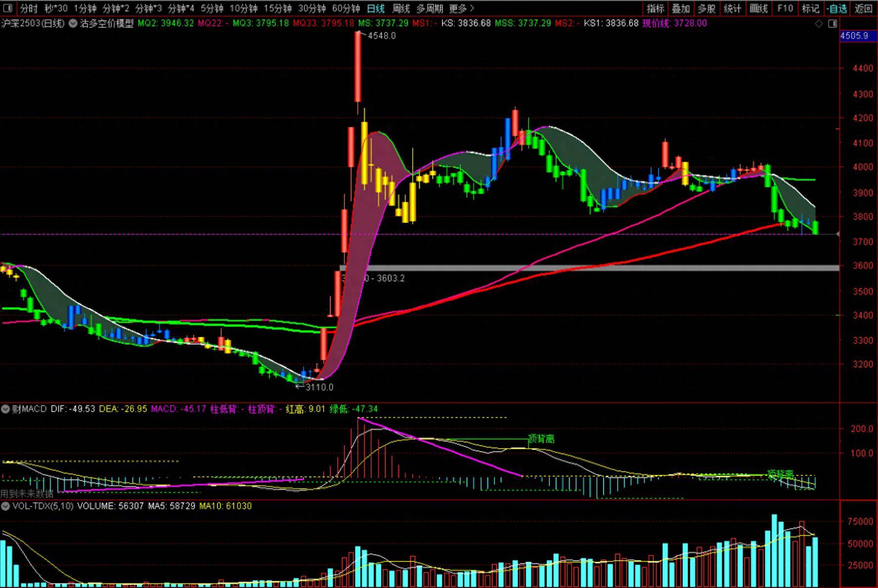Click the 返回 back button

point(864,8)
